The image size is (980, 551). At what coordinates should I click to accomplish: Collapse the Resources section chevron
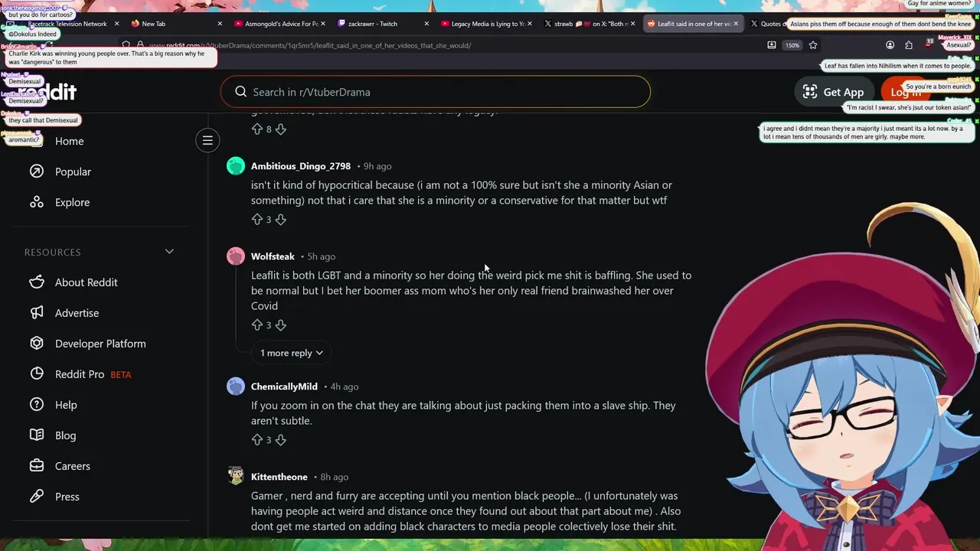click(169, 252)
